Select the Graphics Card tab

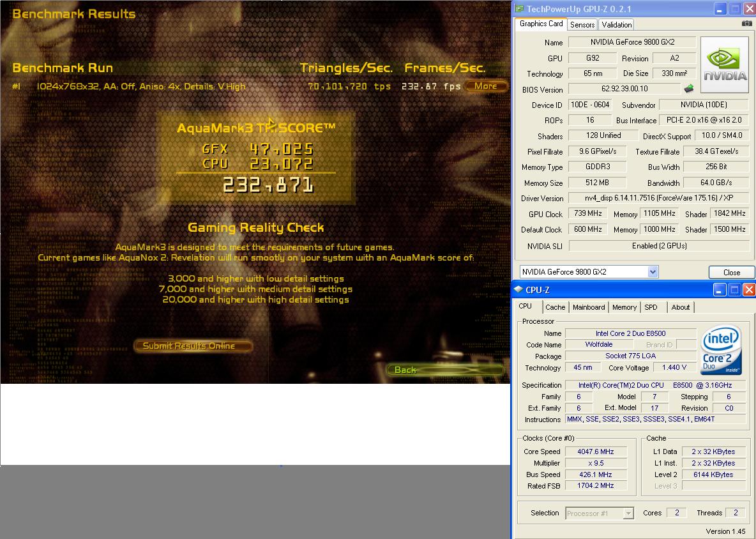[541, 24]
